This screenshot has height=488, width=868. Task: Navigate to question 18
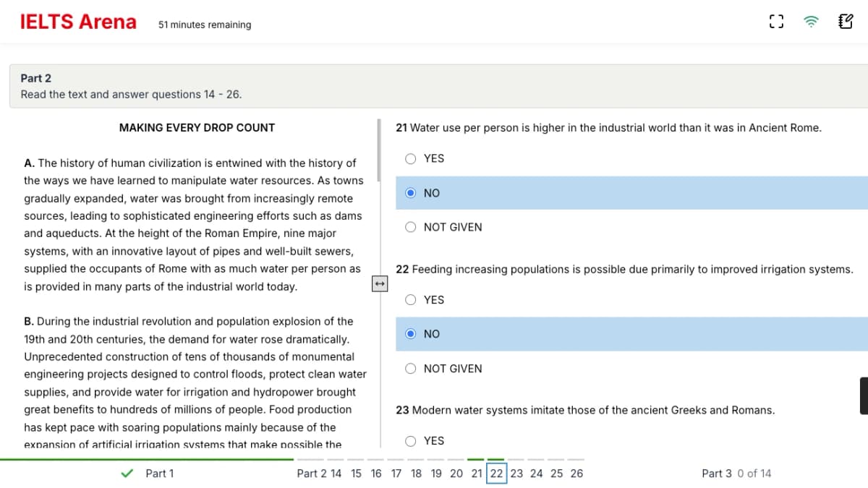(x=416, y=474)
